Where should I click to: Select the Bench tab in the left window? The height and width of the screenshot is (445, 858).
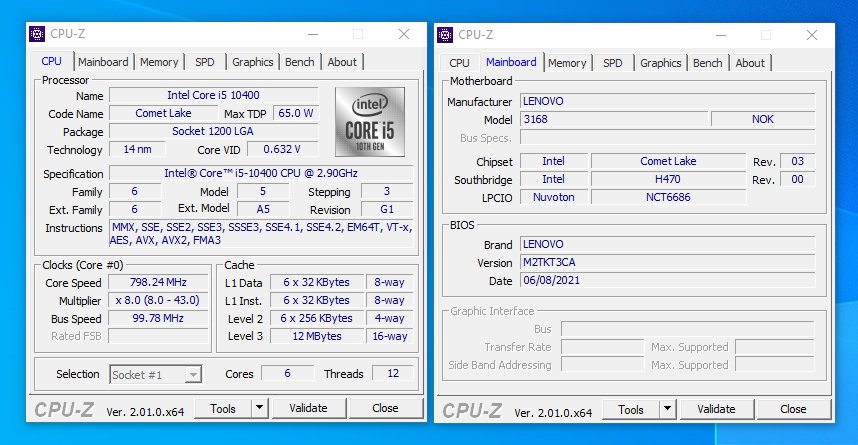point(300,62)
